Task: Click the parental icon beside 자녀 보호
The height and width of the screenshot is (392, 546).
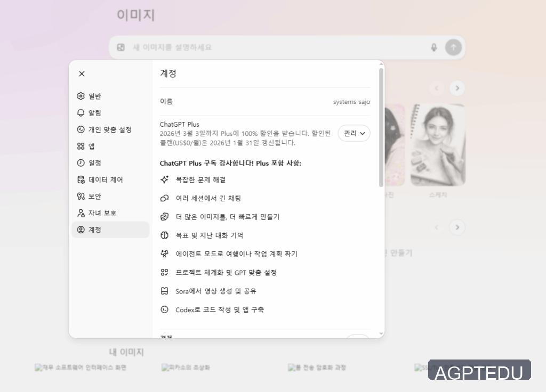Action: click(81, 213)
